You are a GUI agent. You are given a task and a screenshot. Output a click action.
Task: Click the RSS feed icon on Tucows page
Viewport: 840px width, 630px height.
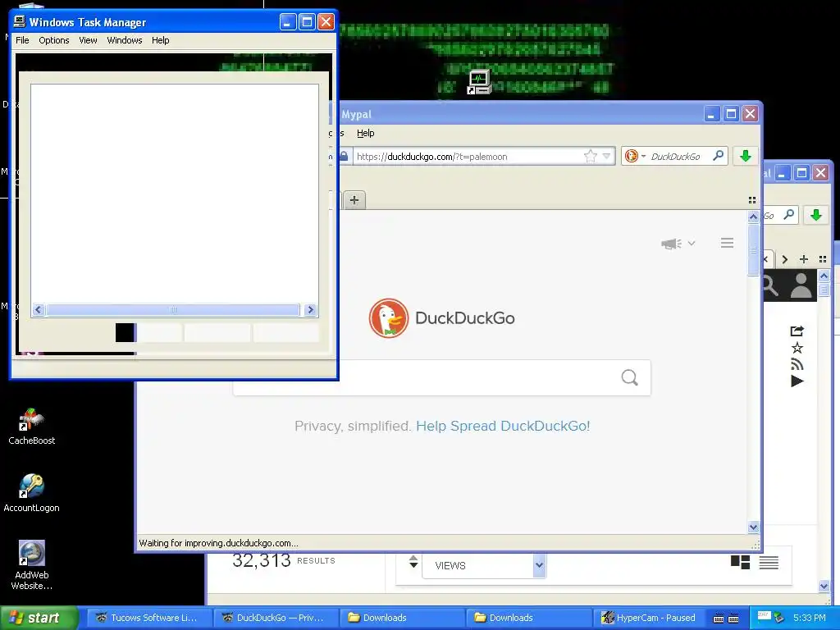[x=797, y=364]
